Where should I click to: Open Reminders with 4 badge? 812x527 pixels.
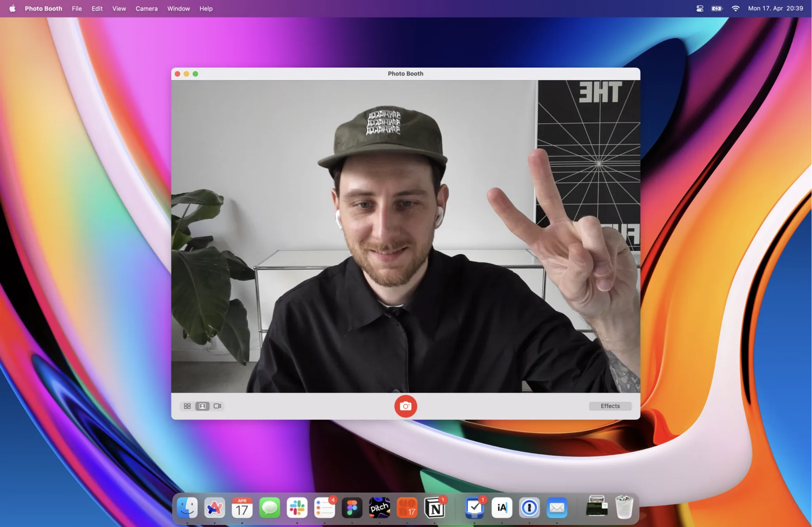pyautogui.click(x=325, y=508)
